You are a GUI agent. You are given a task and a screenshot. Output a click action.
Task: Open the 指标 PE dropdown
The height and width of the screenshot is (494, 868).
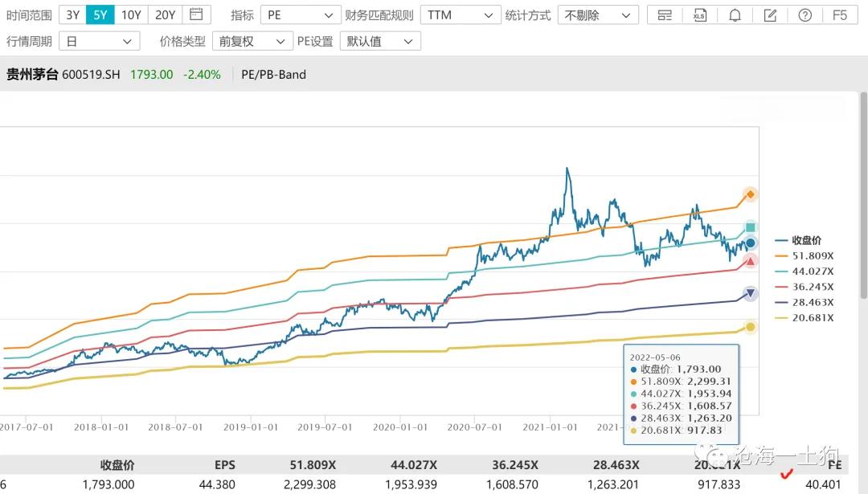tap(300, 15)
